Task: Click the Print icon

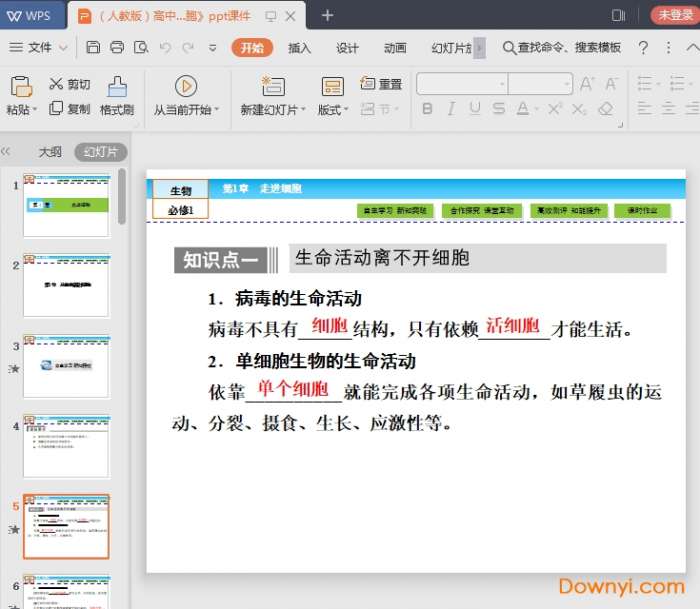Action: [x=117, y=48]
